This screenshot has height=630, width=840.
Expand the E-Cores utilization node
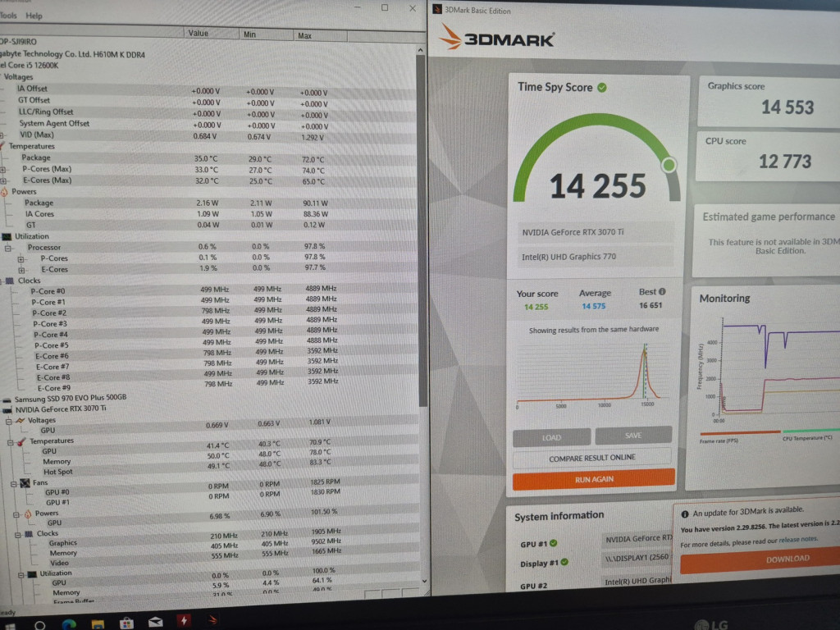[21, 270]
